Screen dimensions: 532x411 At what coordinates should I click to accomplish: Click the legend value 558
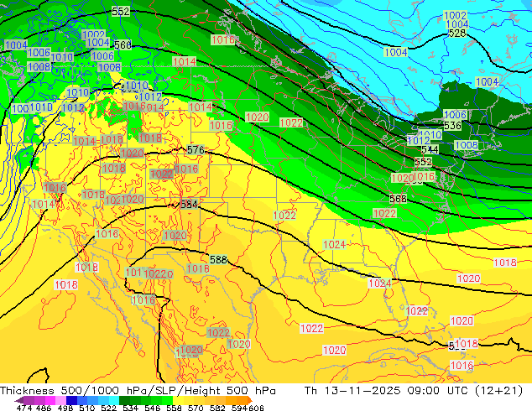174,408
